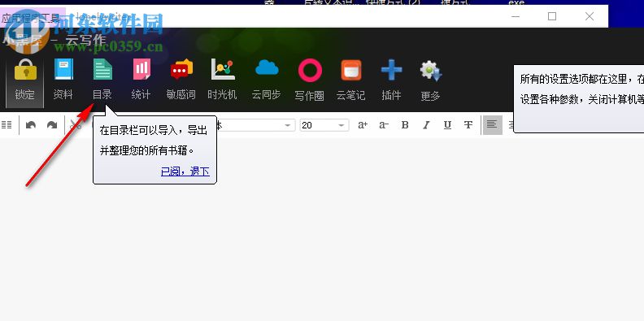Click the undo arrow in toolbar
This screenshot has height=321, width=644.
click(30, 125)
